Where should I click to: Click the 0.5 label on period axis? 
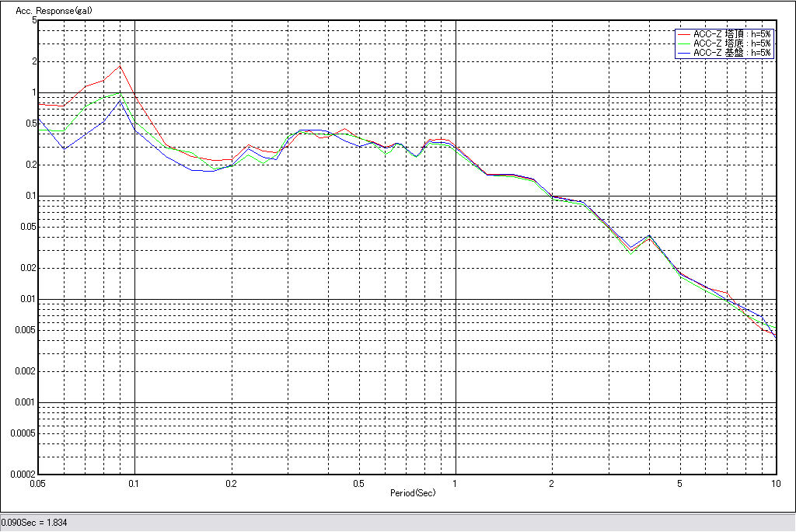click(x=358, y=483)
